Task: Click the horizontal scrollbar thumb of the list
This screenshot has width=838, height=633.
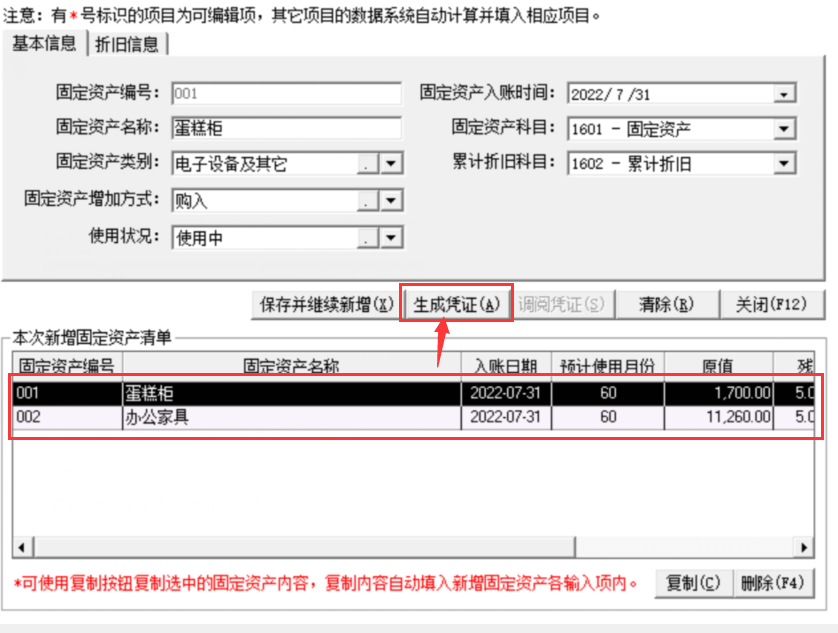Action: [305, 547]
